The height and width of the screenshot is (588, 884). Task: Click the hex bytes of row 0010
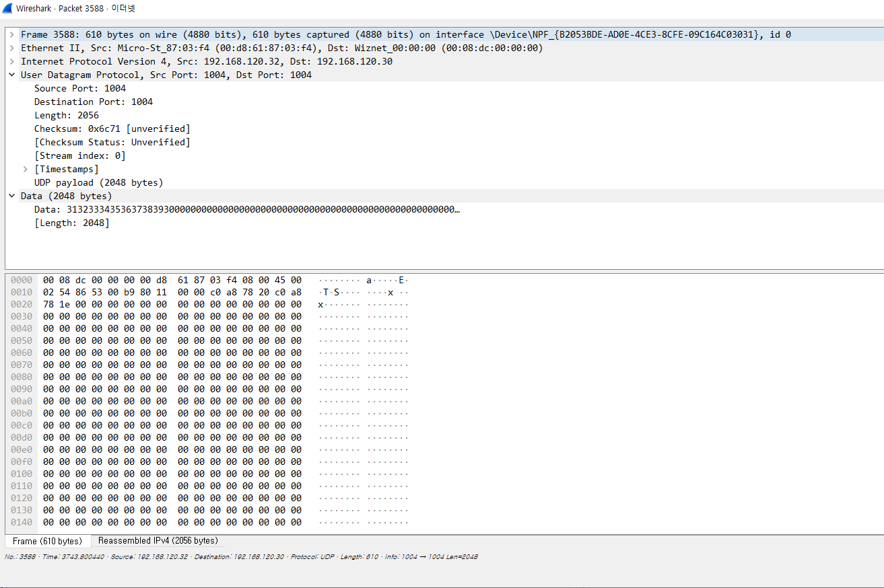pyautogui.click(x=172, y=292)
